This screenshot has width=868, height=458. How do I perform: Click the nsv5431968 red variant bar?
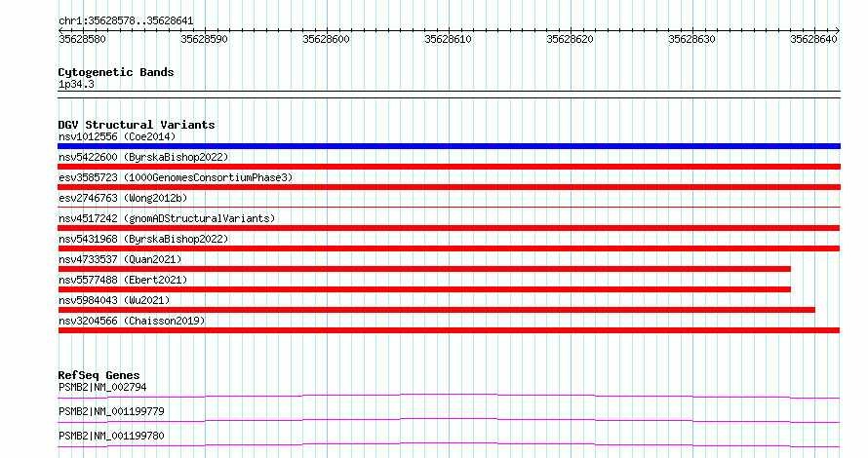(x=449, y=248)
